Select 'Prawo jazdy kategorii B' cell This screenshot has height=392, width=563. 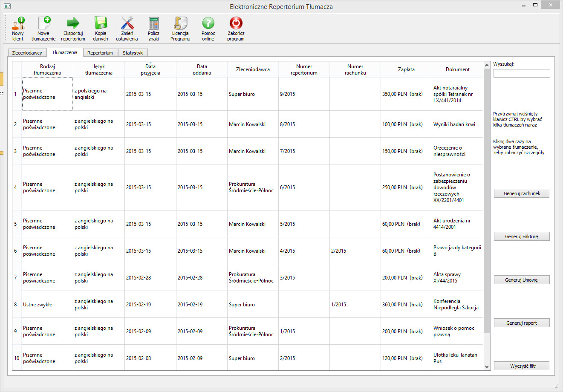(458, 251)
